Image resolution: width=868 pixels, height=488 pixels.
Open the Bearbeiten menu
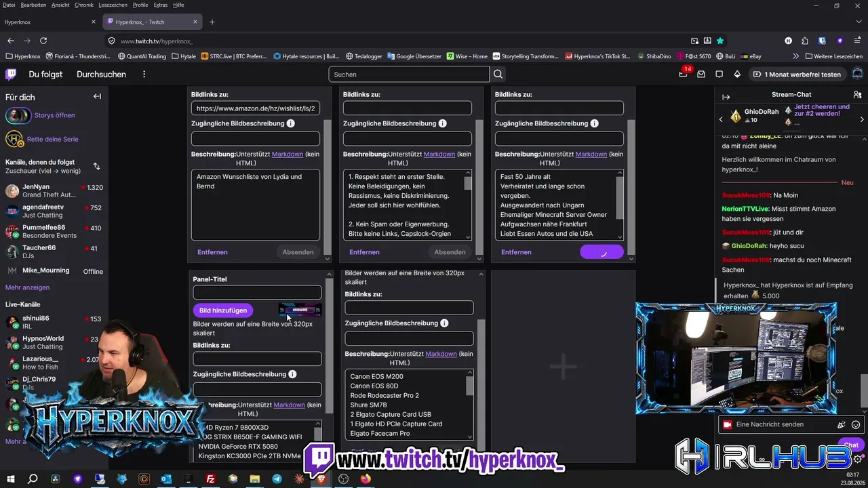[x=34, y=5]
